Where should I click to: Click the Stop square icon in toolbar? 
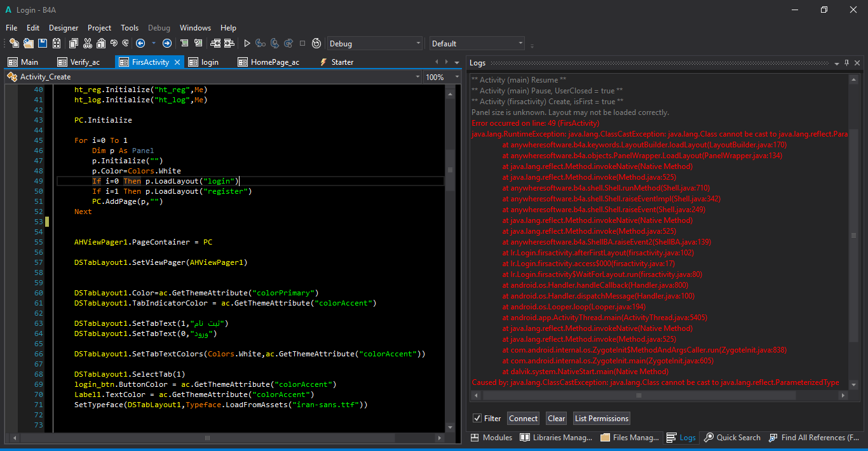point(302,43)
